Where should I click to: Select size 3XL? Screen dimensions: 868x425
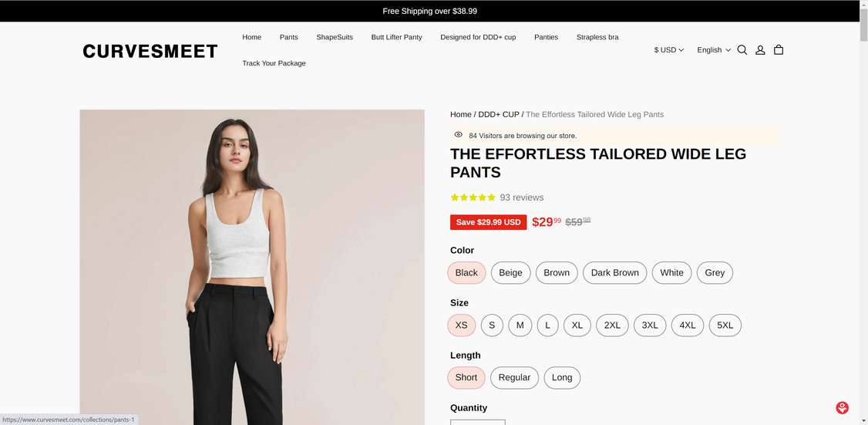click(650, 325)
